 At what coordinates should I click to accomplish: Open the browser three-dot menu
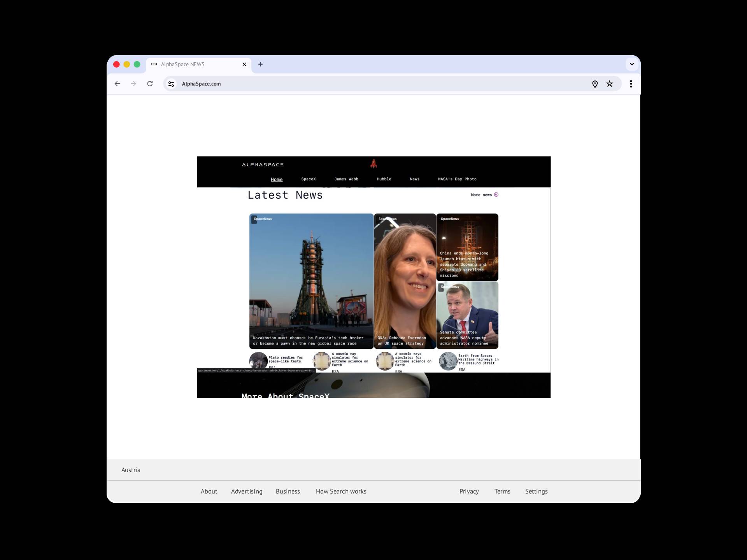631,84
